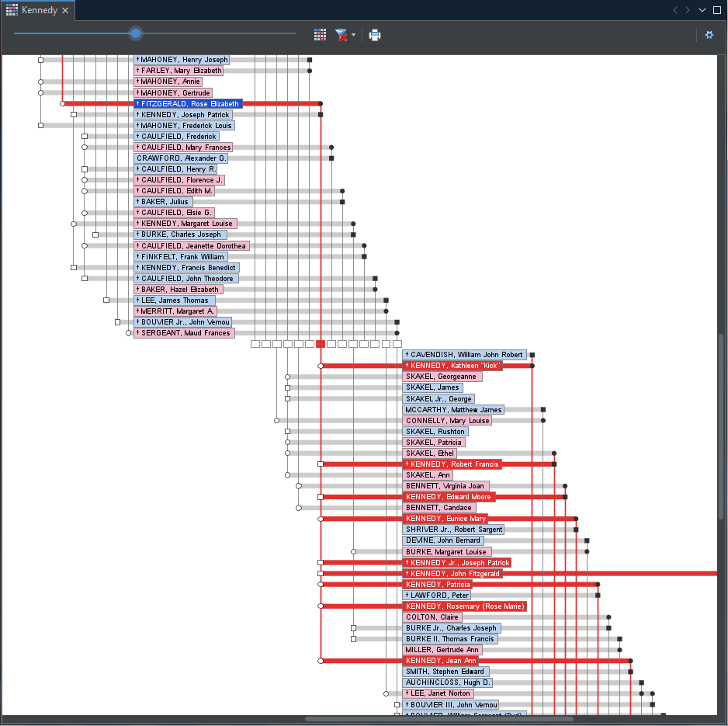Select the Kennedy tab
Viewport: 728px width, 726px height.
coord(39,10)
